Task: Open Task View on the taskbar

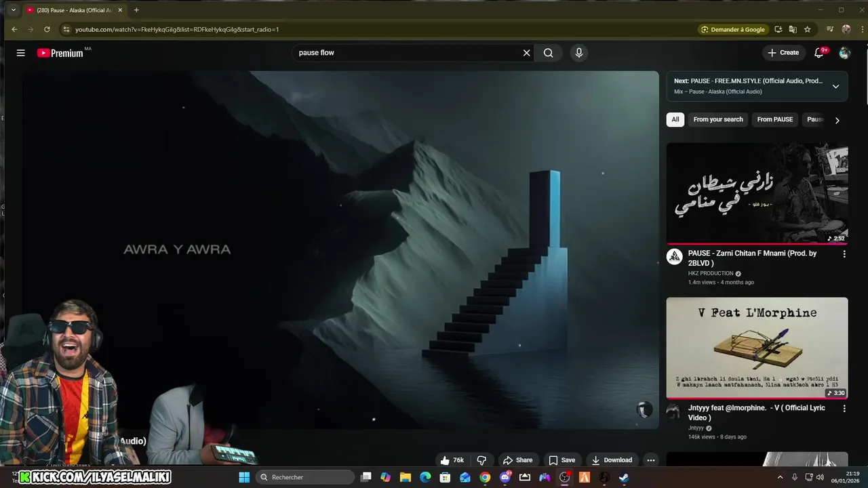Action: tap(366, 477)
